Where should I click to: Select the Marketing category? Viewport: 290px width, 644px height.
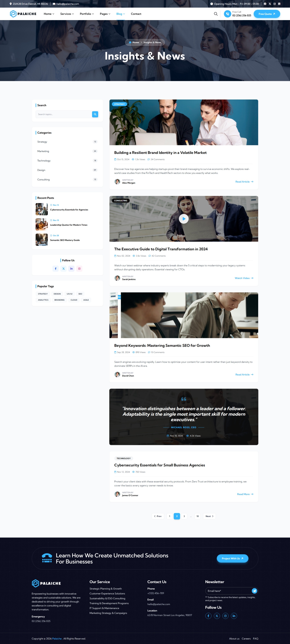point(67,151)
